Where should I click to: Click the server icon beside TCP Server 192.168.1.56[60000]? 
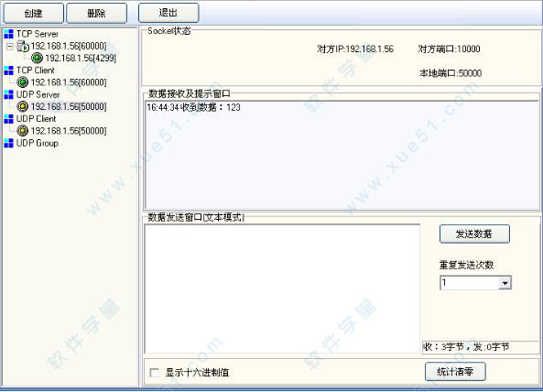(23, 46)
